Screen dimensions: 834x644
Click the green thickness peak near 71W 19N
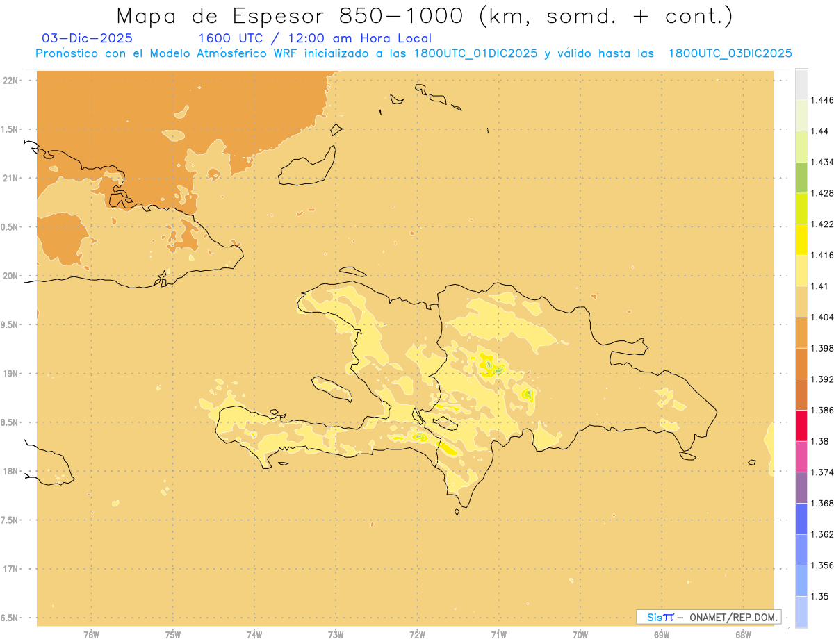click(498, 370)
